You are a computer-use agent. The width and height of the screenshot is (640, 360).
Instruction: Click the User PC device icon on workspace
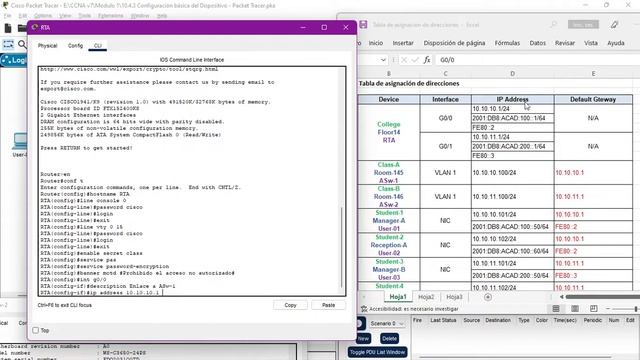point(20,141)
